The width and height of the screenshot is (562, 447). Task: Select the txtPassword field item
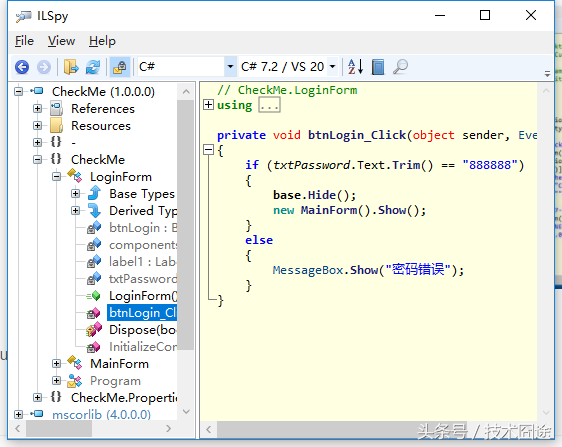tap(143, 279)
